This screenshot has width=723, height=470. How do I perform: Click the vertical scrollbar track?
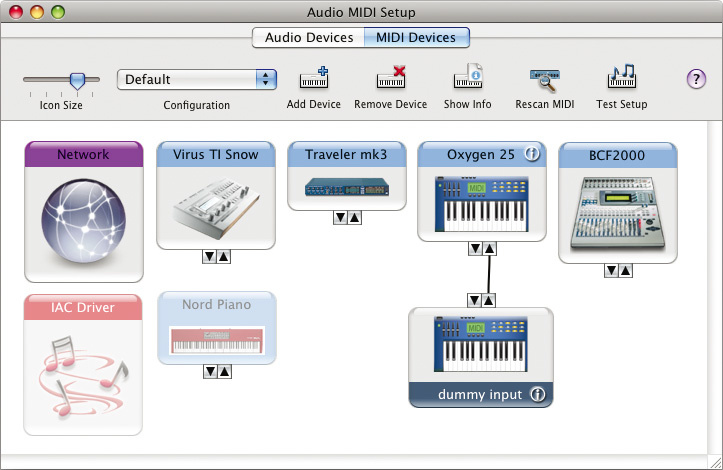point(714,288)
